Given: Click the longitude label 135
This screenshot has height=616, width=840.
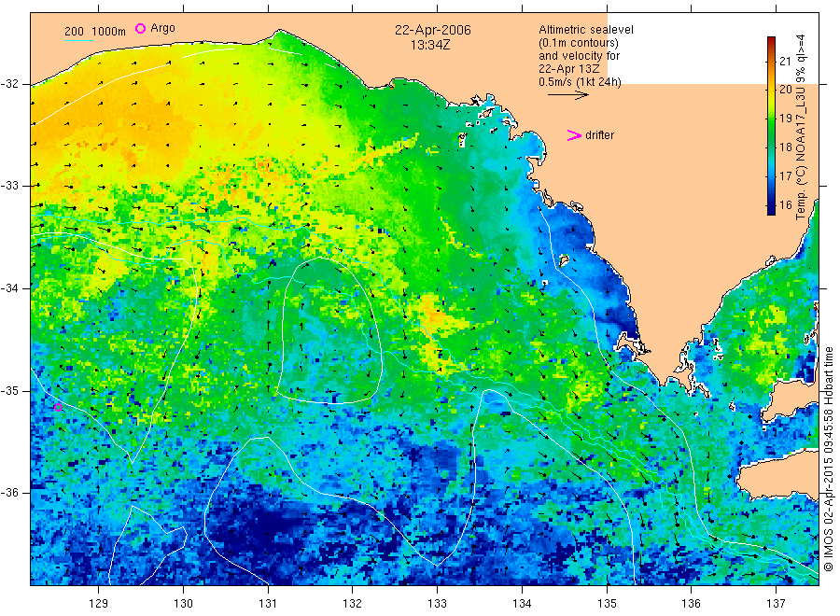Looking at the screenshot, I should click(607, 604).
